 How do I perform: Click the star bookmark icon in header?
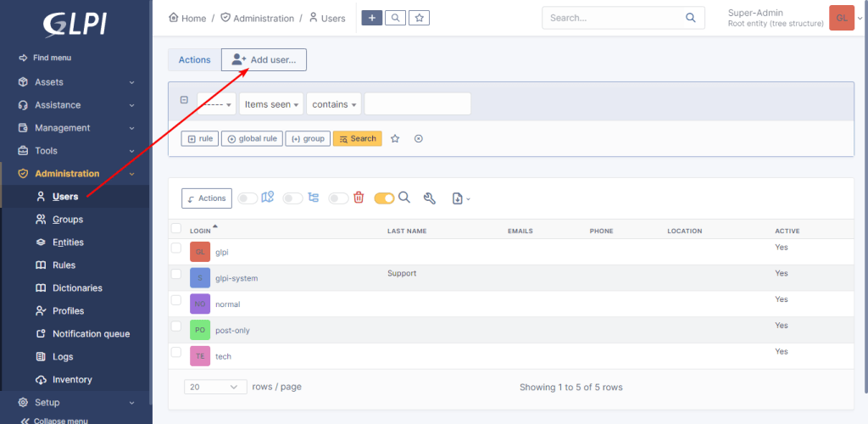419,18
